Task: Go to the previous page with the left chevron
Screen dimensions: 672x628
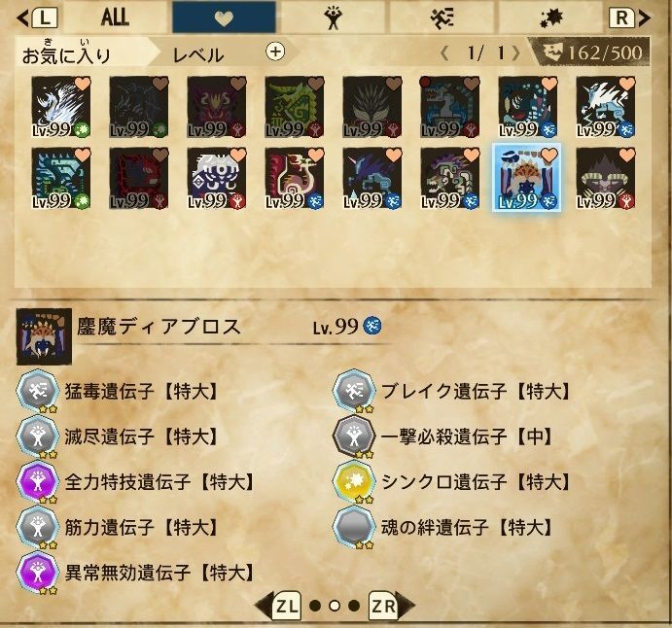Action: click(444, 53)
